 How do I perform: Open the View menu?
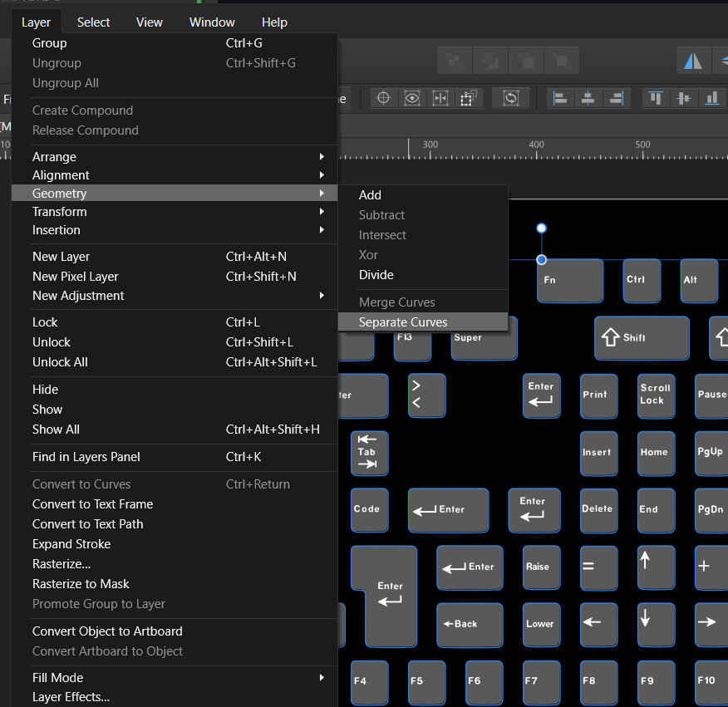pyautogui.click(x=149, y=22)
